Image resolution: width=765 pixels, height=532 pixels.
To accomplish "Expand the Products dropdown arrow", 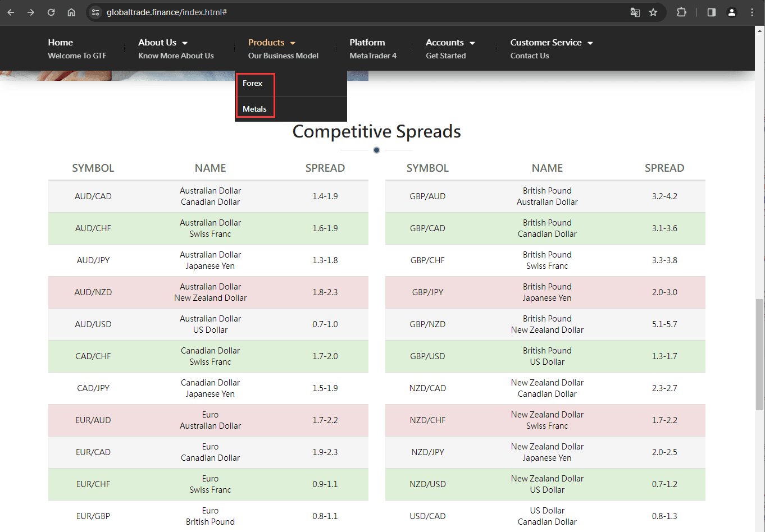I will coord(293,43).
